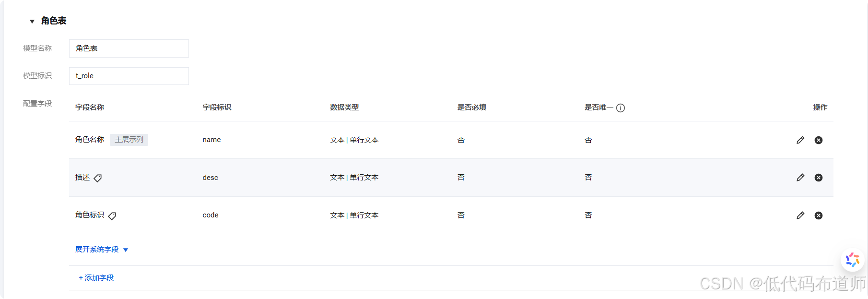This screenshot has height=299, width=868.
Task: Expand system fields via 展开系统字段
Action: [x=102, y=250]
